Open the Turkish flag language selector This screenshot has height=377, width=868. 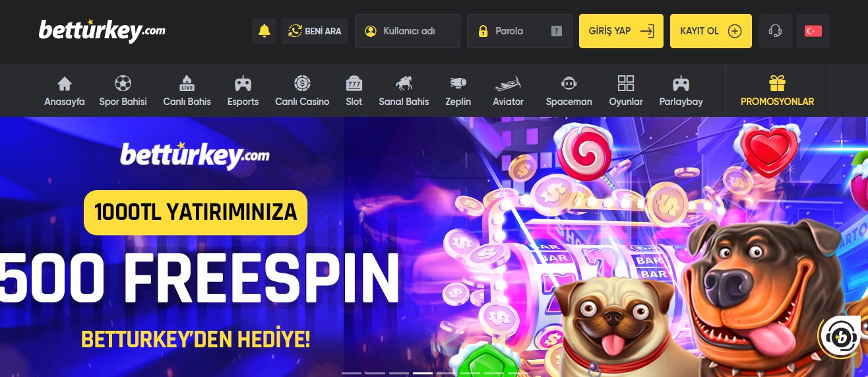(x=813, y=31)
